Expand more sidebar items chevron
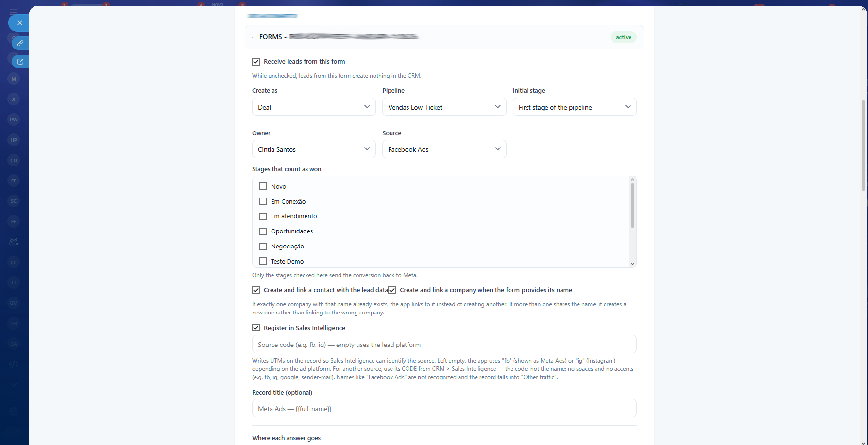 pyautogui.click(x=14, y=384)
